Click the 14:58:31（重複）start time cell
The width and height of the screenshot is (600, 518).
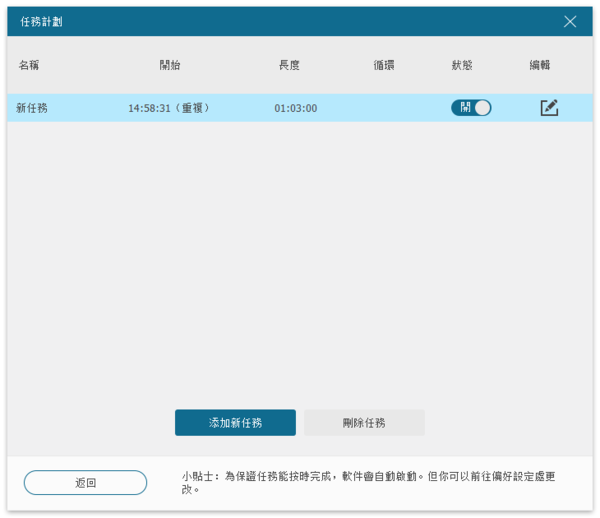[x=169, y=108]
